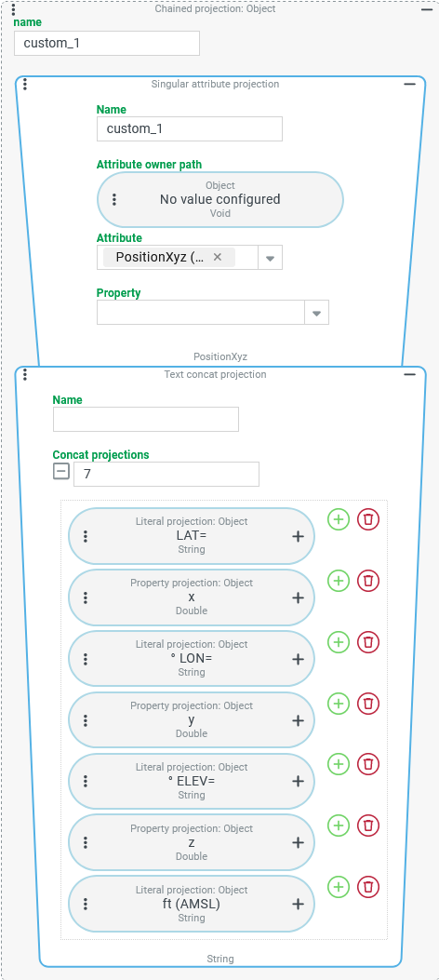
Task: Click the Concat projections count field
Action: click(166, 475)
